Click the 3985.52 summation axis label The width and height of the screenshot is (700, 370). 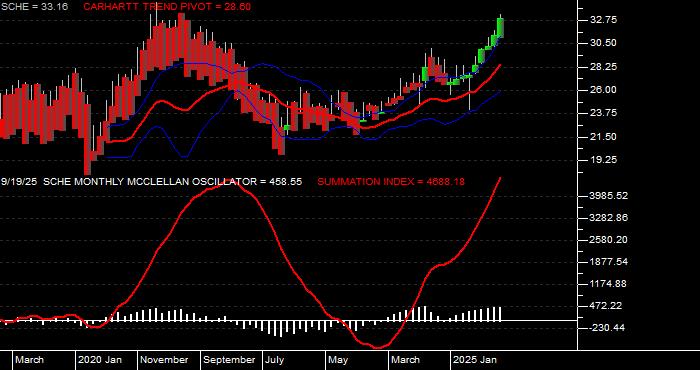pyautogui.click(x=609, y=196)
